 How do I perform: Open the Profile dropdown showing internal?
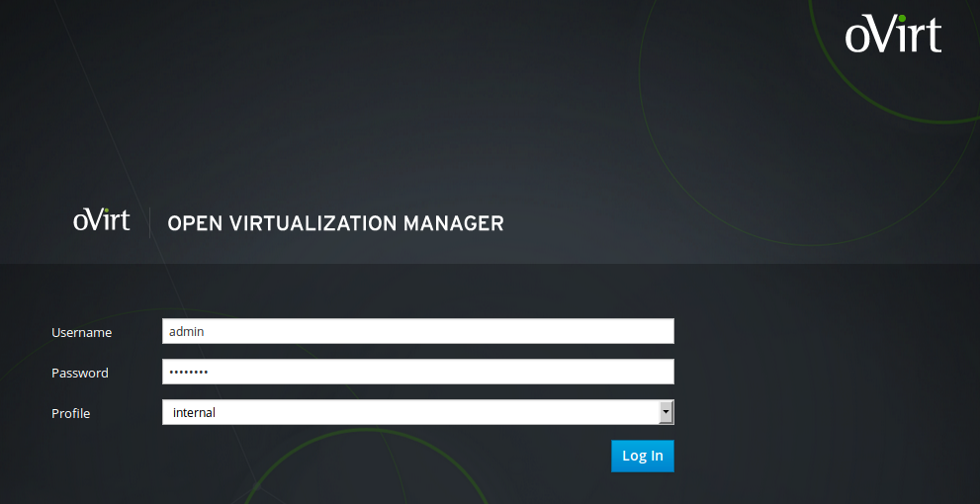pos(417,412)
